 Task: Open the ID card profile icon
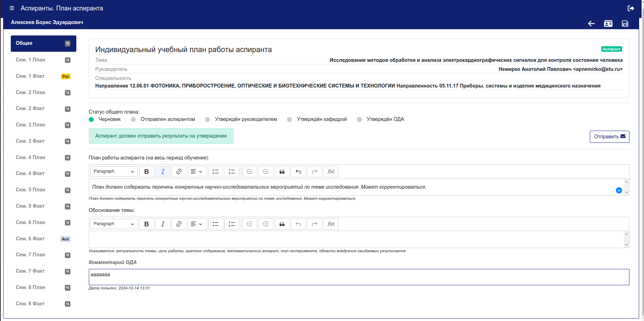click(608, 23)
